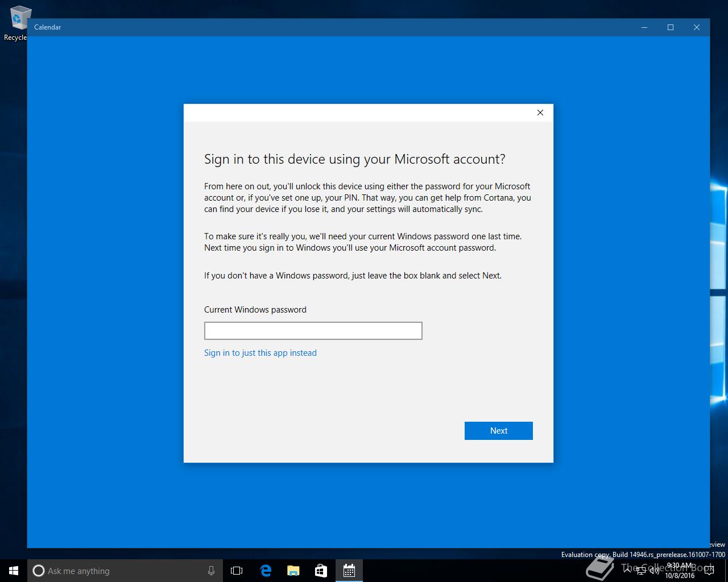Screen dimensions: 728x582
Task: Minimize the Calendar window
Action: point(644,27)
